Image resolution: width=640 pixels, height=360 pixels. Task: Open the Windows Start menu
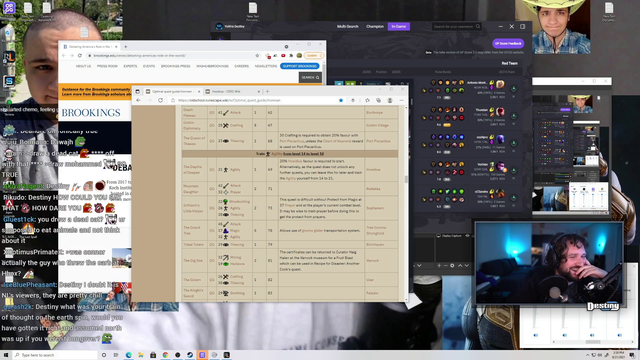click(6, 355)
